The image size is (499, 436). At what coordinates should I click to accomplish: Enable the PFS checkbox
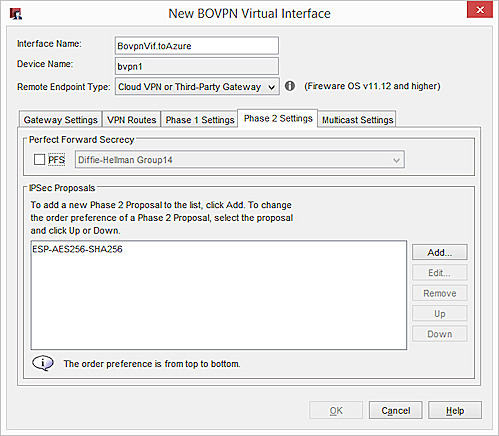tap(39, 160)
